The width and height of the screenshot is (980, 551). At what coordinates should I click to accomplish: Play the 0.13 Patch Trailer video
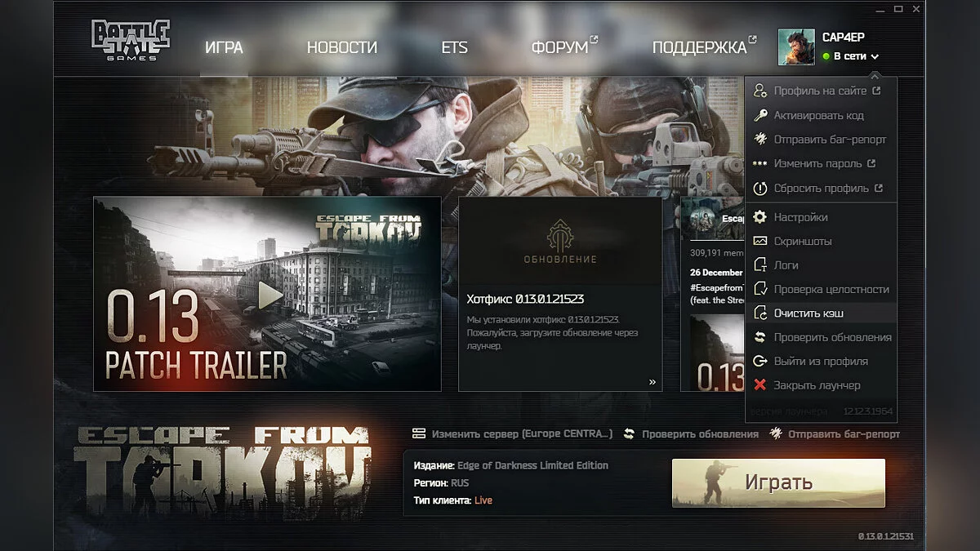click(270, 295)
